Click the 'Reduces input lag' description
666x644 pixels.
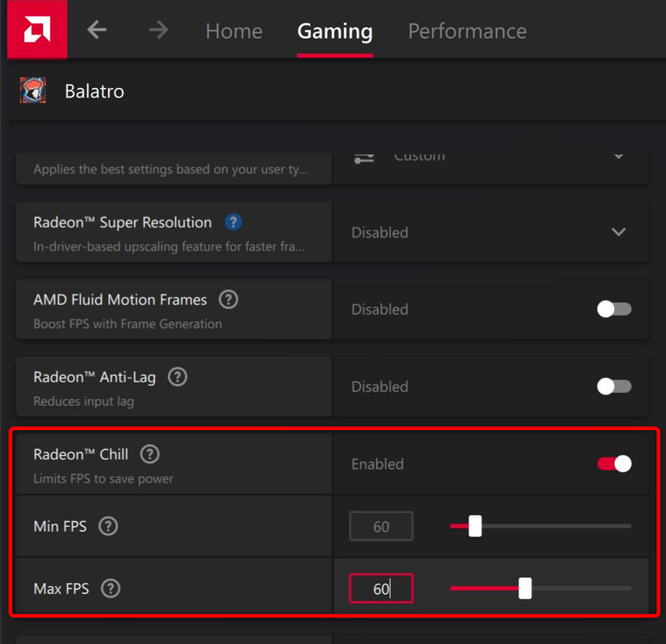coord(84,402)
